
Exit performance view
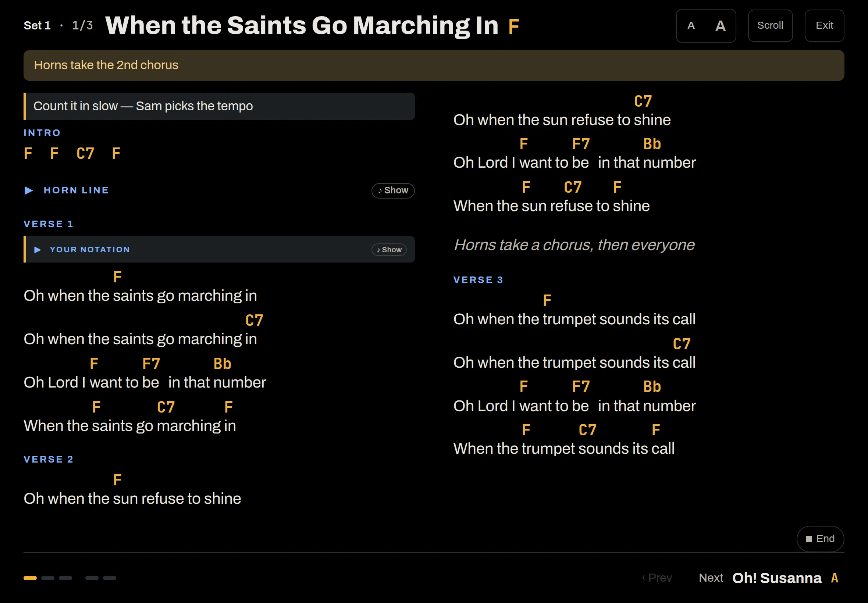click(824, 26)
